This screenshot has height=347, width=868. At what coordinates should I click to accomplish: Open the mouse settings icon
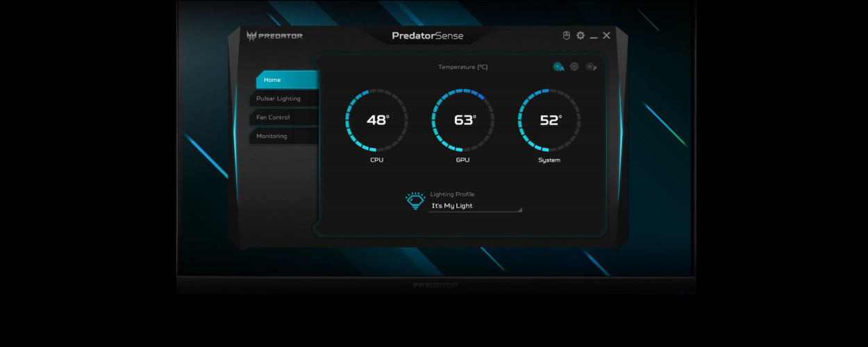tap(566, 35)
